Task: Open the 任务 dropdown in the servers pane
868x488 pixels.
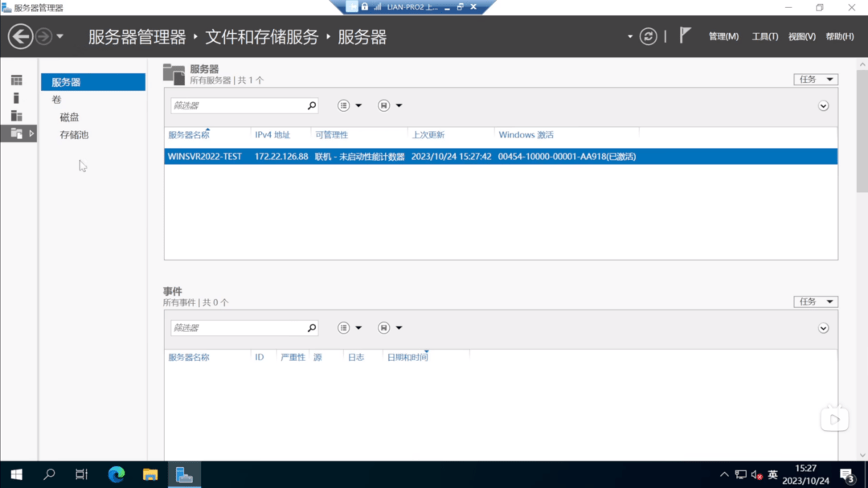Action: [815, 79]
